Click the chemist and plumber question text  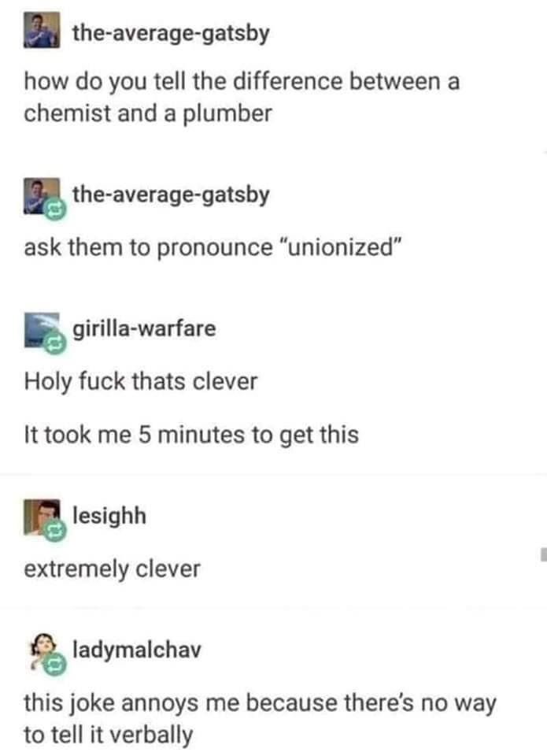click(242, 98)
